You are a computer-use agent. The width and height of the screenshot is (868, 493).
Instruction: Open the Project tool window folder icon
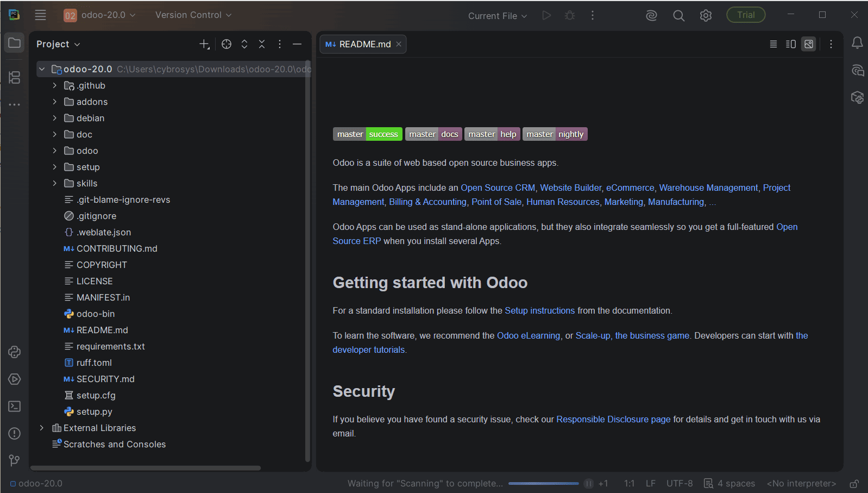click(x=15, y=43)
